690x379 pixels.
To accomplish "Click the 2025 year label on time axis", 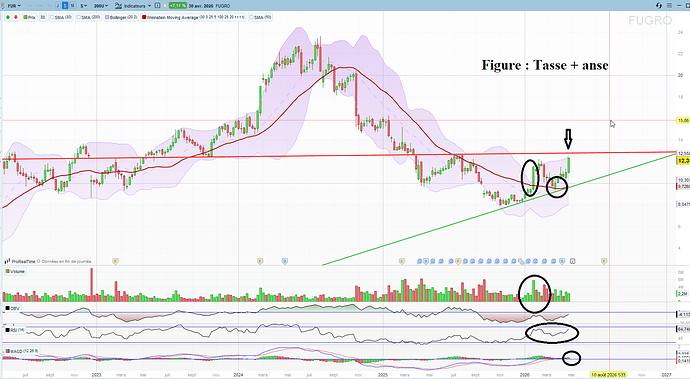I will pyautogui.click(x=383, y=375).
